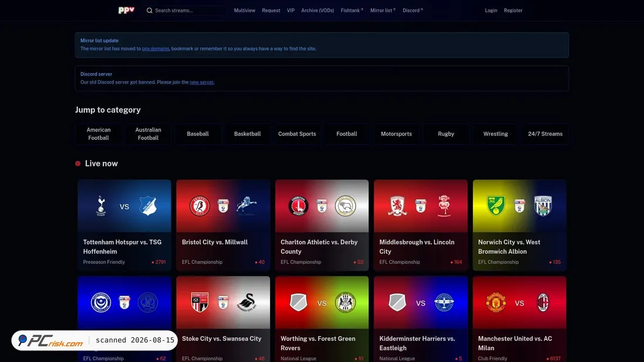Screen dimensions: 644x362
Task: Open the Request menu item
Action: pos(271,11)
